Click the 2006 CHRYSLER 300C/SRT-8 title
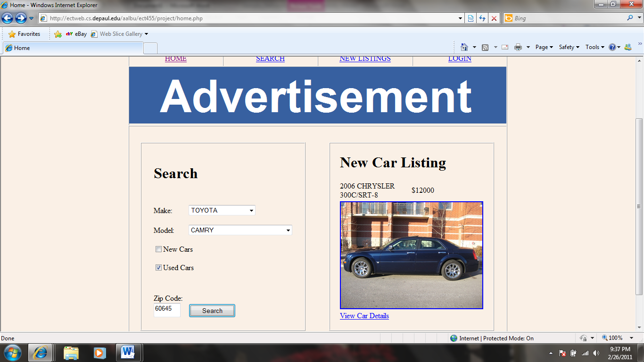The height and width of the screenshot is (362, 644). (x=367, y=190)
